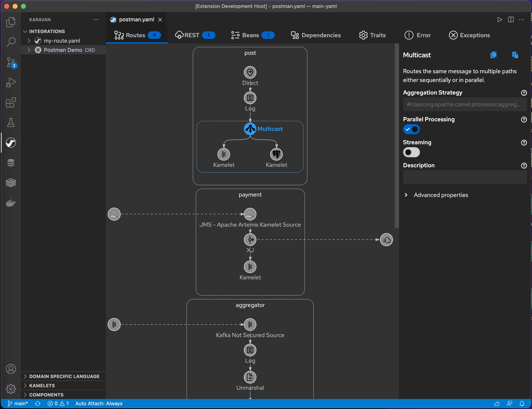
Task: Select the Multicast node icon
Action: 250,129
